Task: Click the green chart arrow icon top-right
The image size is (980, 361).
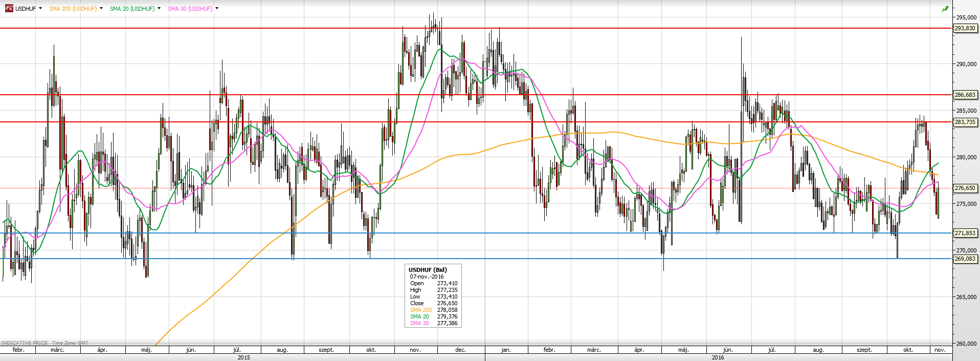Action: coord(945,9)
